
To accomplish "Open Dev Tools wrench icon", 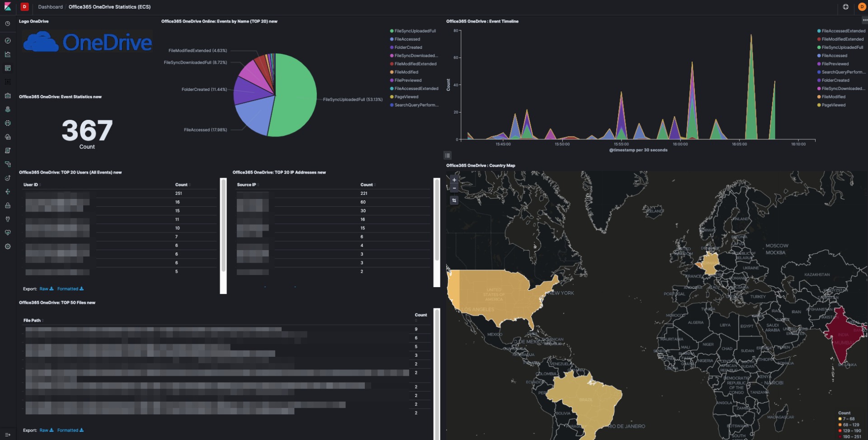I will tap(8, 219).
